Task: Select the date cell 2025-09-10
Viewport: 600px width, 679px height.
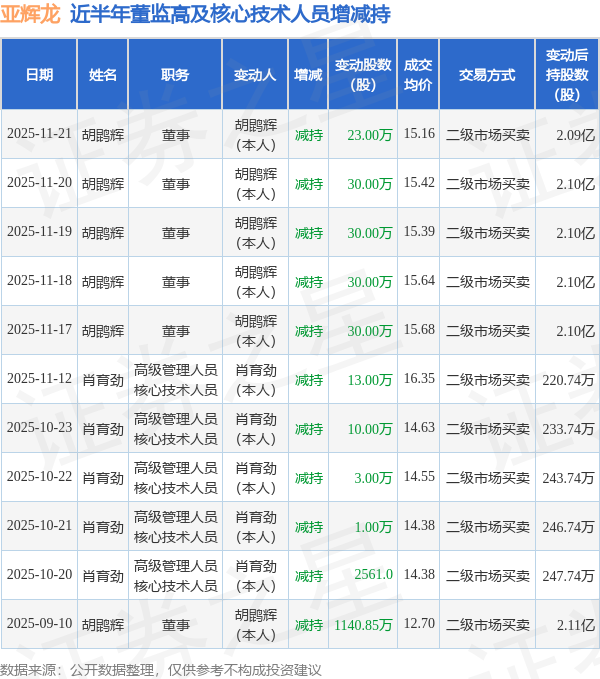Action: tap(39, 623)
